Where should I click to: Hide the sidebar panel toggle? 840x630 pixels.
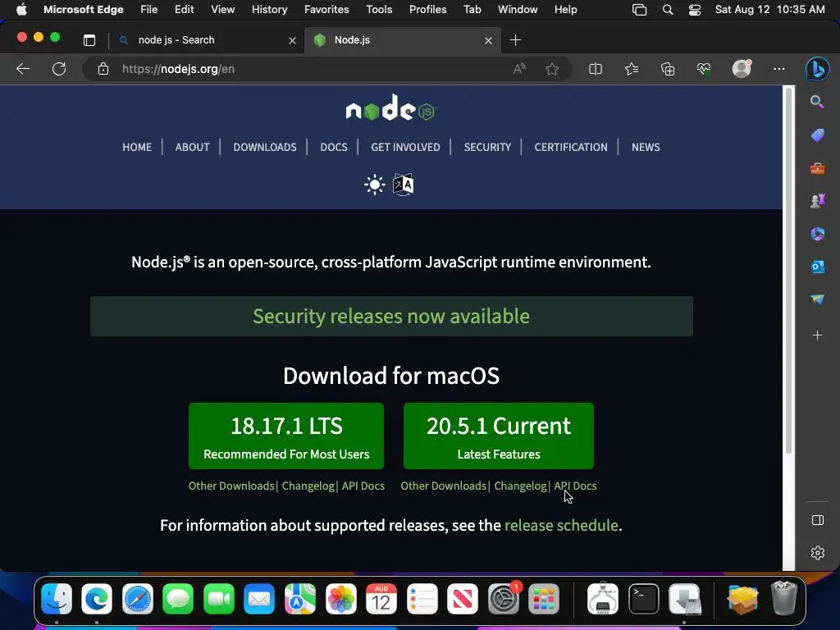818,520
